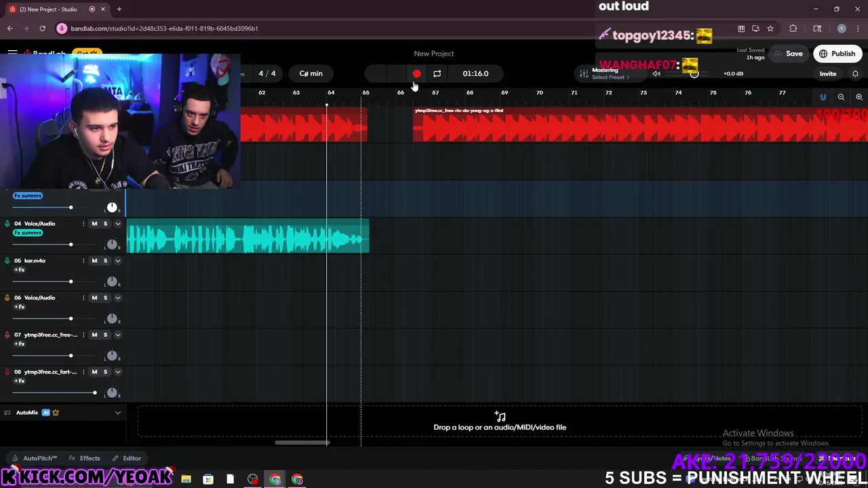Open track 07 three-dot menu
868x488 pixels.
click(x=83, y=335)
